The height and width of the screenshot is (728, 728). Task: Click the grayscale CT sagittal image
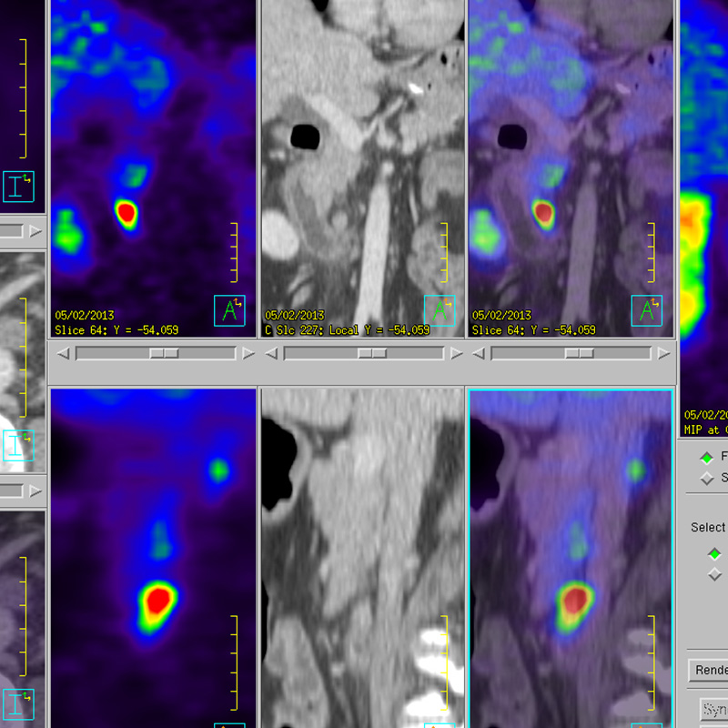(x=362, y=559)
